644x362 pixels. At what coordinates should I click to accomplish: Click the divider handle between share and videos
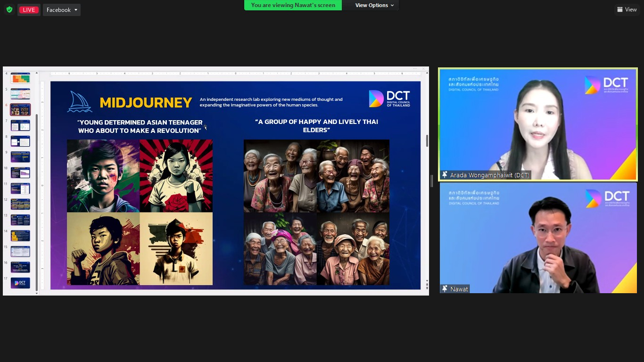point(432,181)
